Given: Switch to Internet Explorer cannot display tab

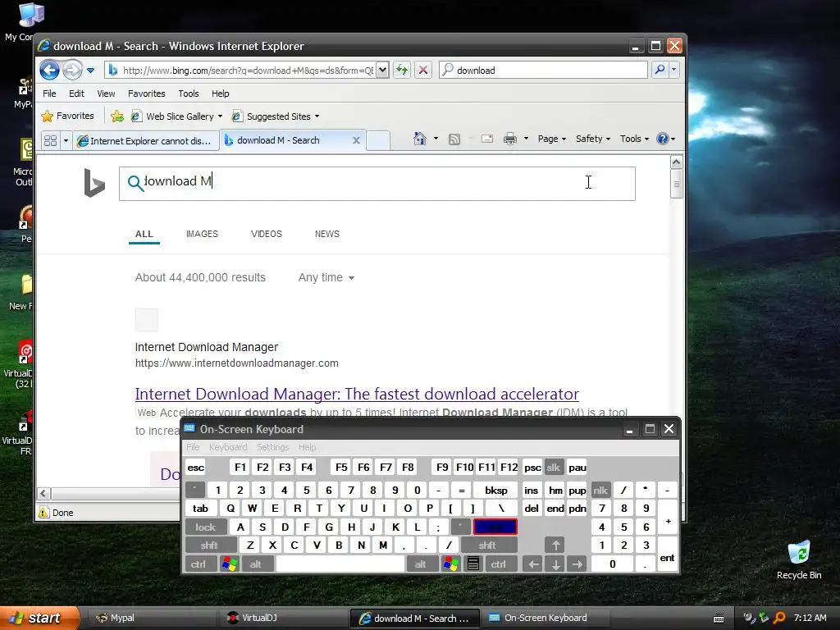Looking at the screenshot, I should click(x=146, y=140).
